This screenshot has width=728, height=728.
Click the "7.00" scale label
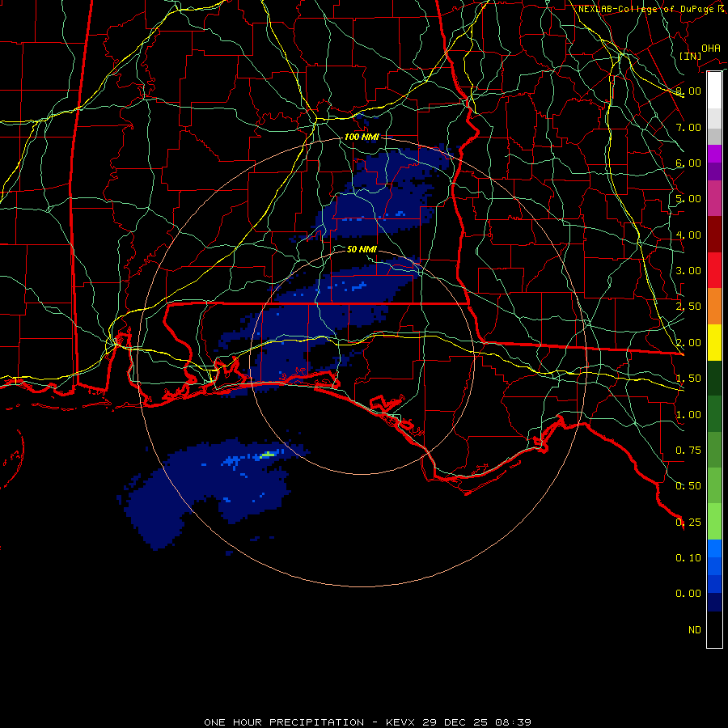point(688,127)
